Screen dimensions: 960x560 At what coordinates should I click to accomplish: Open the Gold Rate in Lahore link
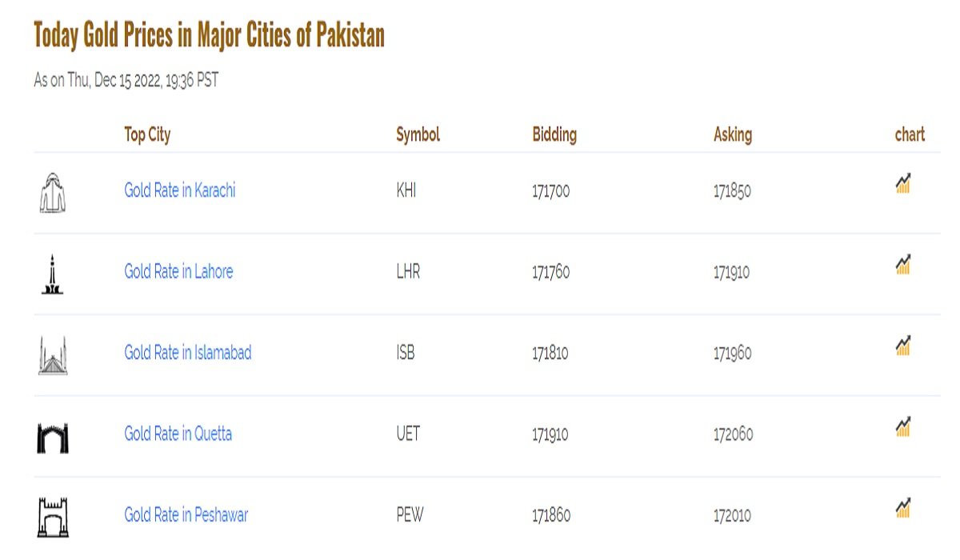pos(178,272)
